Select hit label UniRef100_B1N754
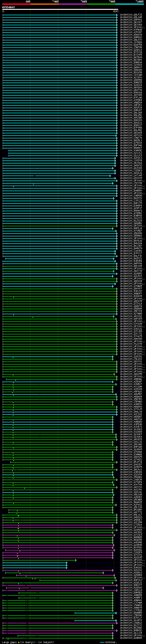Screen dimensions: 146x644 pyautogui.click(x=131, y=45)
